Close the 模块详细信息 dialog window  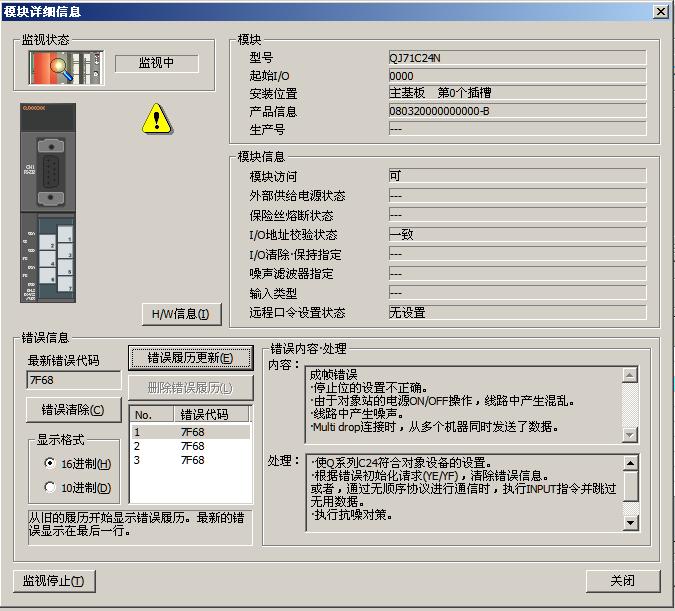[660, 11]
